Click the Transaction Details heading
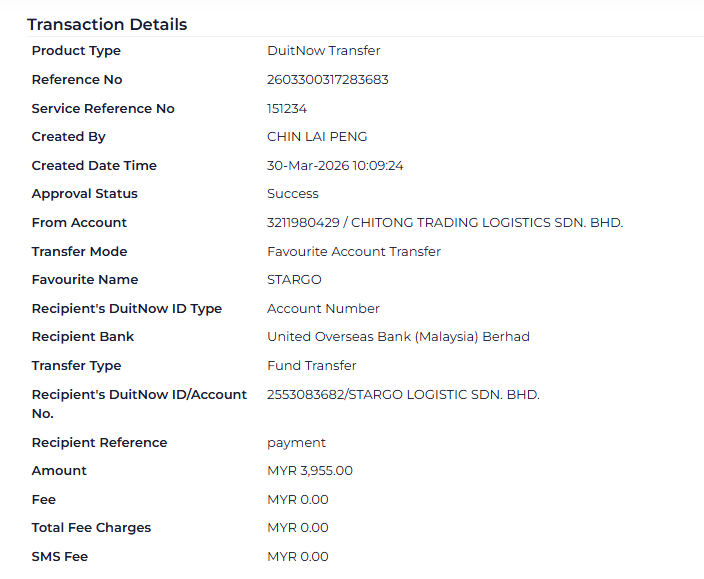This screenshot has height=579, width=704. click(x=107, y=24)
